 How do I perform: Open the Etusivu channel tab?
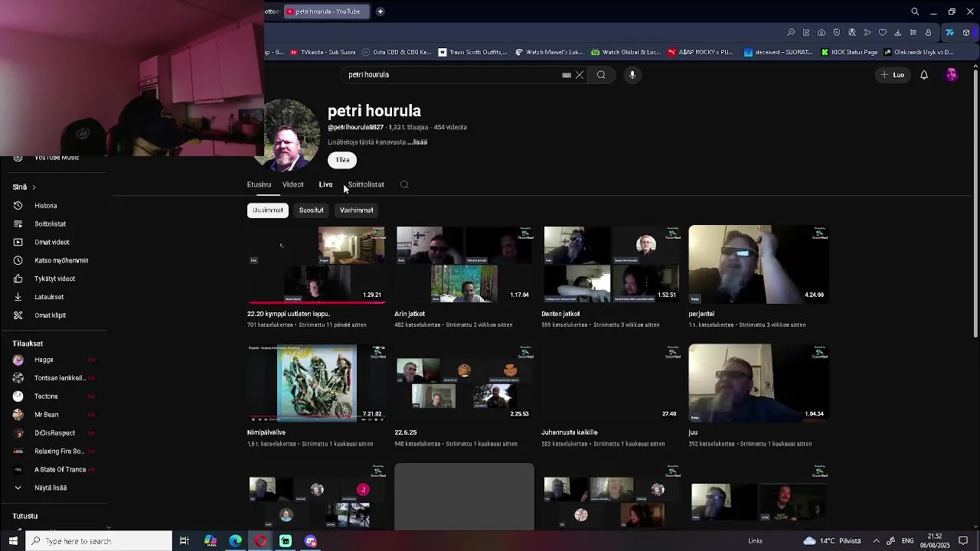coord(259,184)
